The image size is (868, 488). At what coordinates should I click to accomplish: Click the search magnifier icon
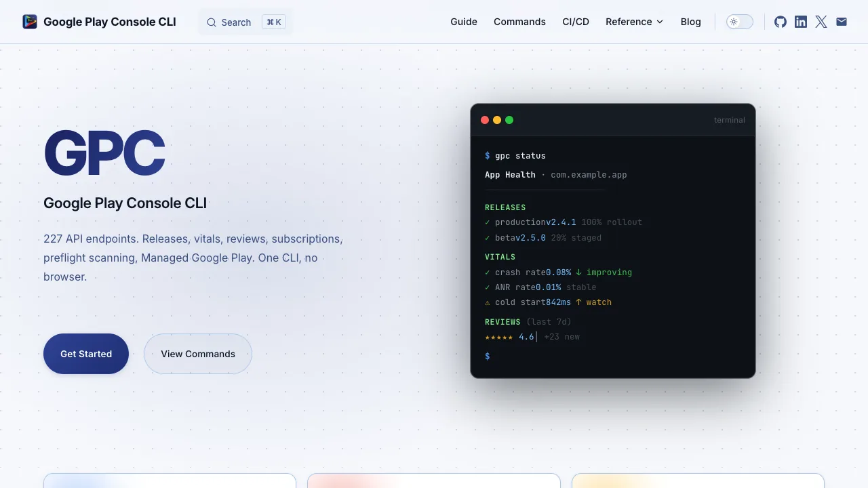[212, 22]
